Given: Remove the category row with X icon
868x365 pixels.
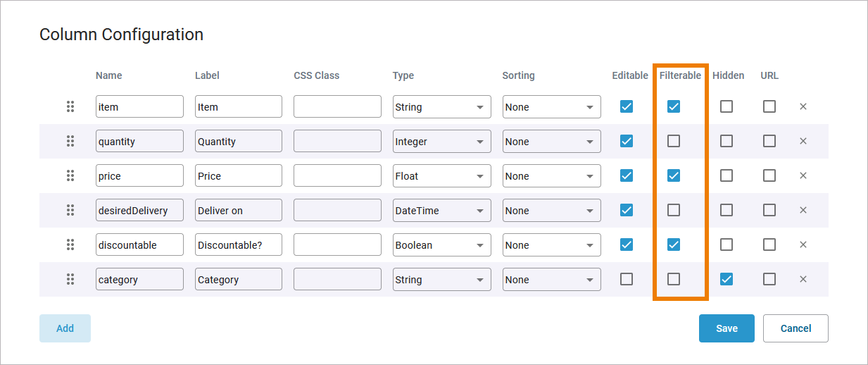Looking at the screenshot, I should [803, 279].
